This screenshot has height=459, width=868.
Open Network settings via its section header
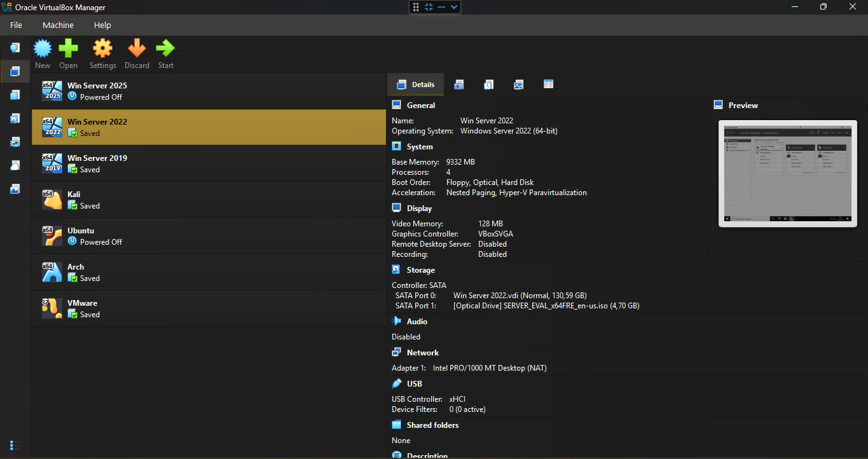[423, 353]
